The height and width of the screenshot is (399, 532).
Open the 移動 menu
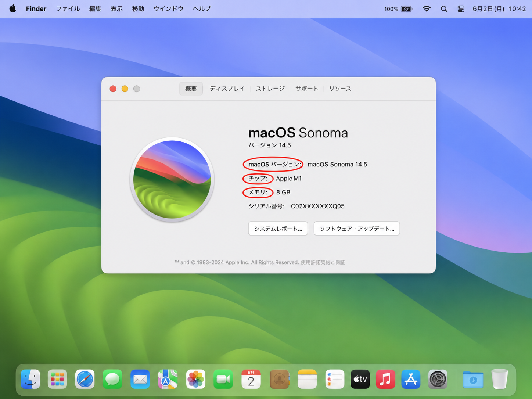click(x=138, y=9)
